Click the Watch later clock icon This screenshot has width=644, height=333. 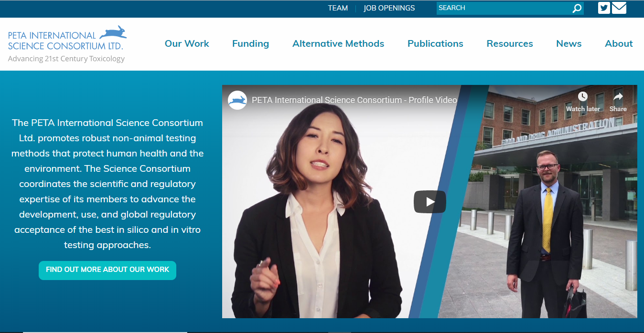(582, 97)
